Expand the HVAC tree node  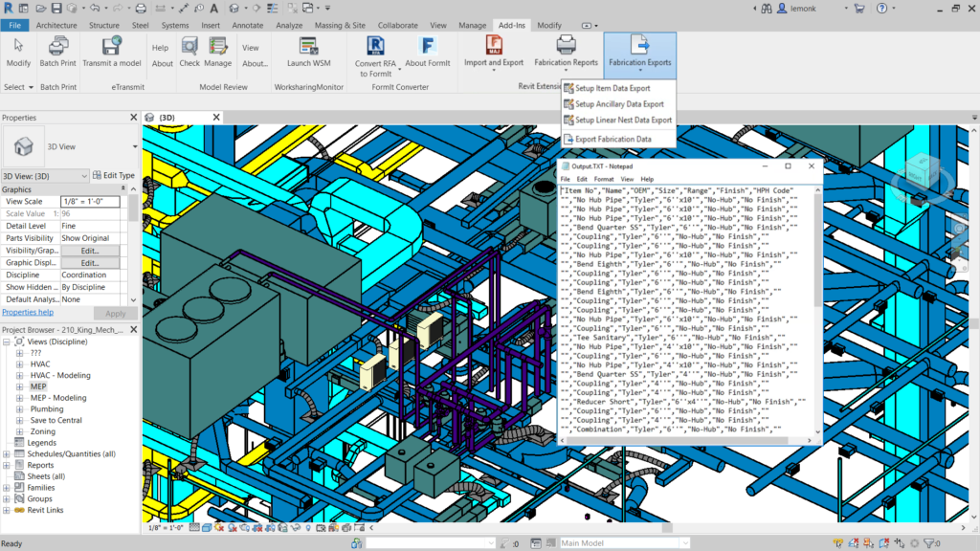click(x=20, y=364)
